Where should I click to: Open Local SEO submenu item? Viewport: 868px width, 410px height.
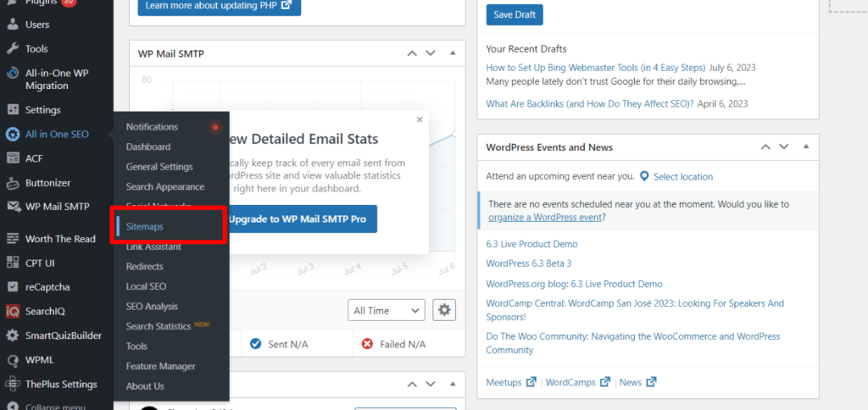(x=146, y=286)
